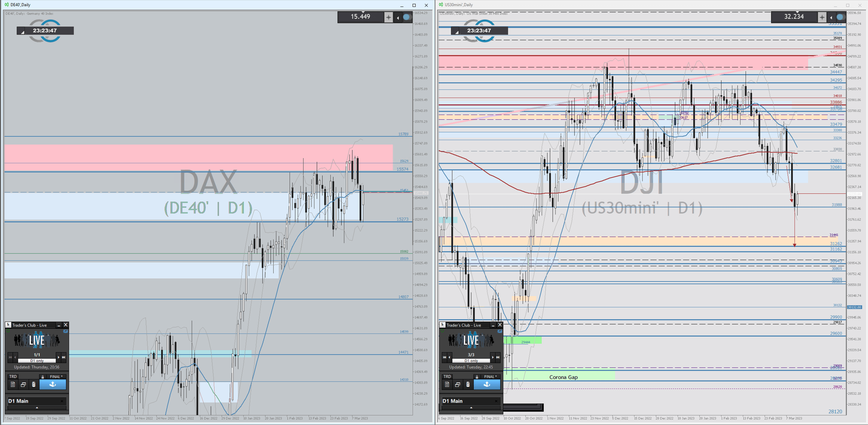Click the 23:23:47 clock on the DE40 chart
The image size is (868, 425).
(45, 31)
